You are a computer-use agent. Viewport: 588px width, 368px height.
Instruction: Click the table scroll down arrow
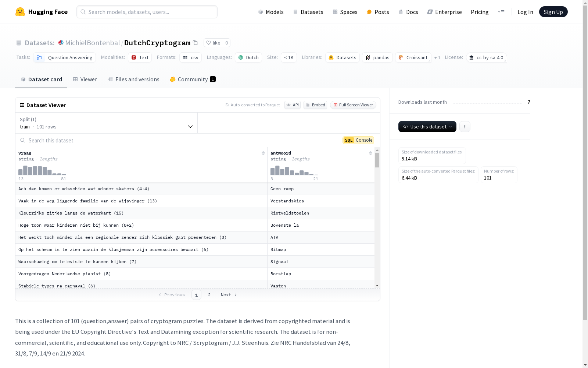pyautogui.click(x=377, y=286)
